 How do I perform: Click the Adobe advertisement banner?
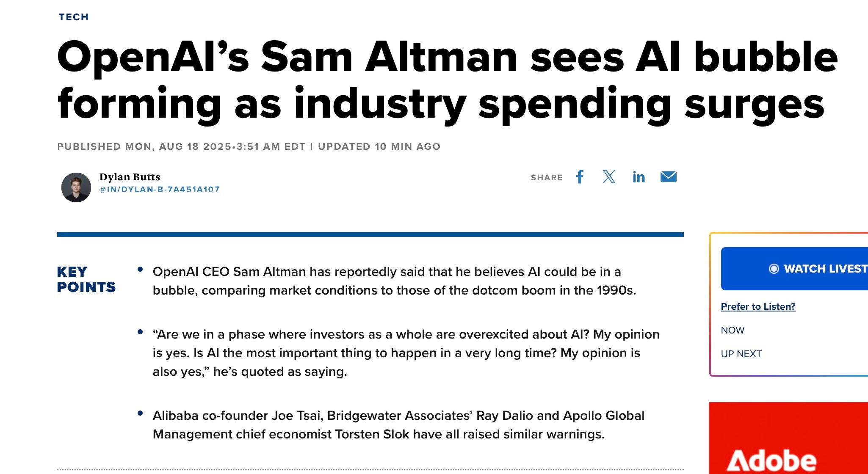pos(788,440)
